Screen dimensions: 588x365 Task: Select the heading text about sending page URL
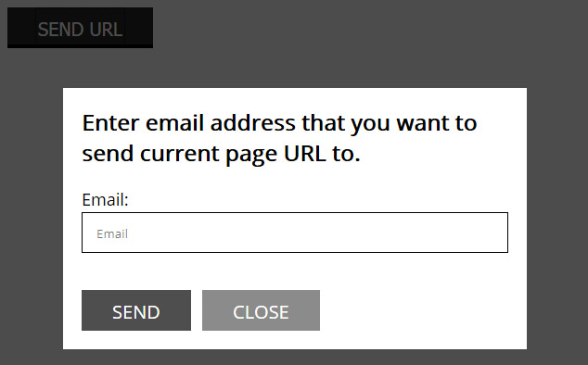279,138
